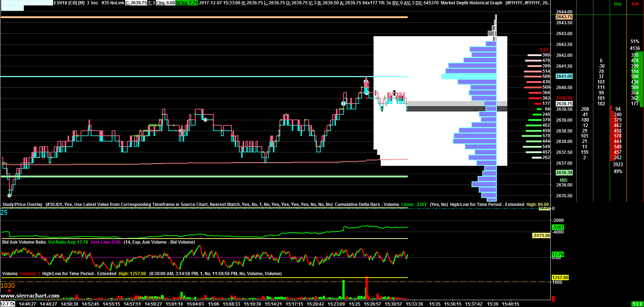
Task: Click the C: 2639.75 close value in header
Action: [x=136, y=3]
